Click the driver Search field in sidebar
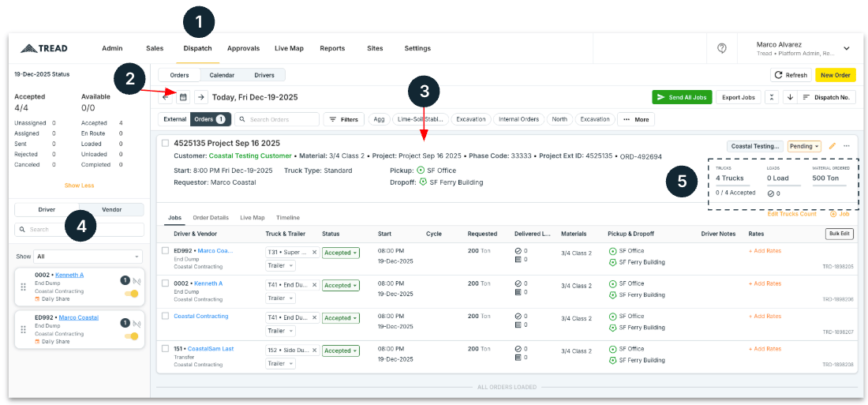The height and width of the screenshot is (405, 868). [x=79, y=230]
